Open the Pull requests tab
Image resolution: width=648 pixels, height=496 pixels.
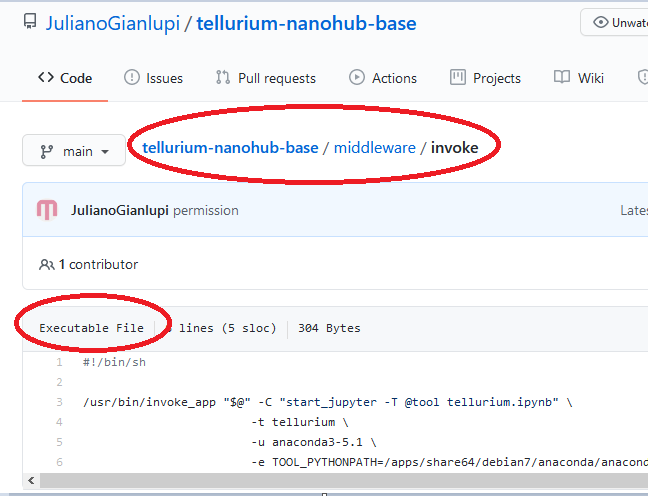click(x=265, y=78)
